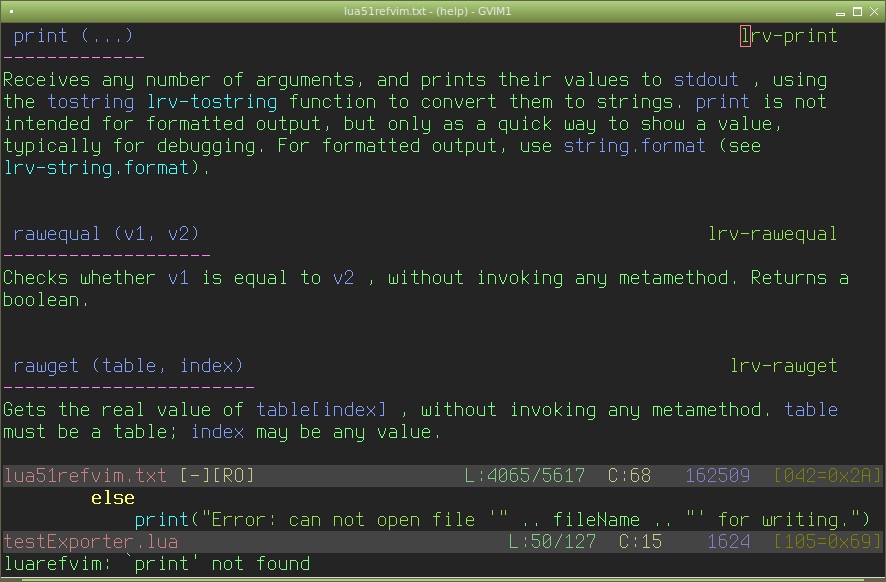This screenshot has height=582, width=886.
Task: Jump to the lrv-rawequal tag
Action: (772, 234)
